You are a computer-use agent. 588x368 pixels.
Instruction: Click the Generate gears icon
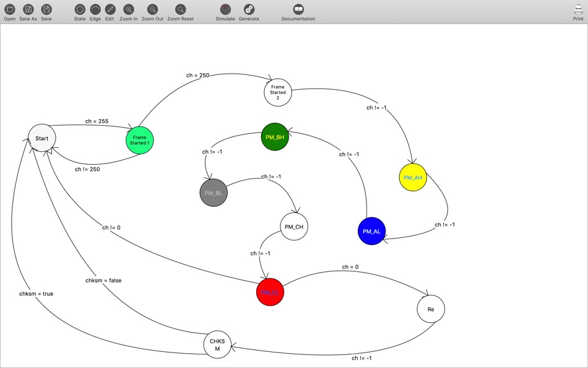(249, 9)
